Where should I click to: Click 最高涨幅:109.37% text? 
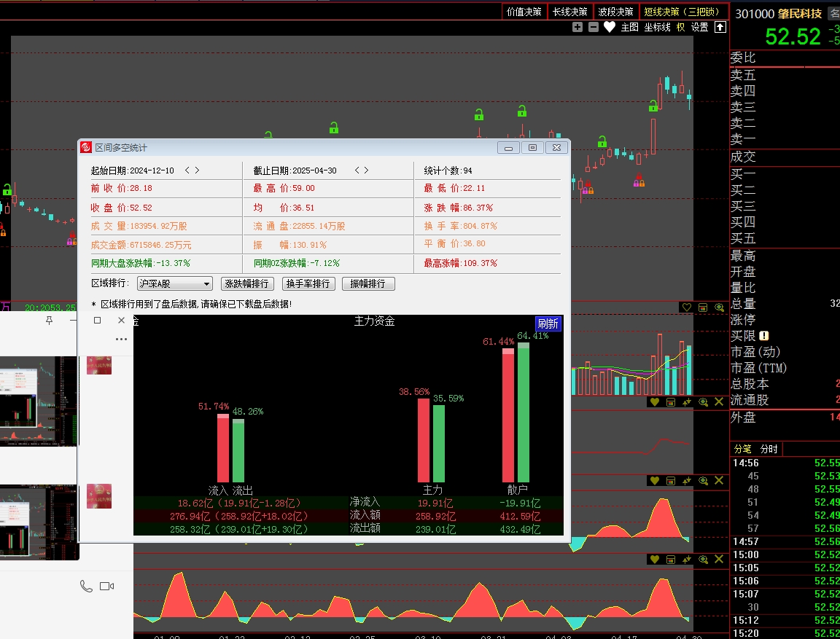[460, 263]
